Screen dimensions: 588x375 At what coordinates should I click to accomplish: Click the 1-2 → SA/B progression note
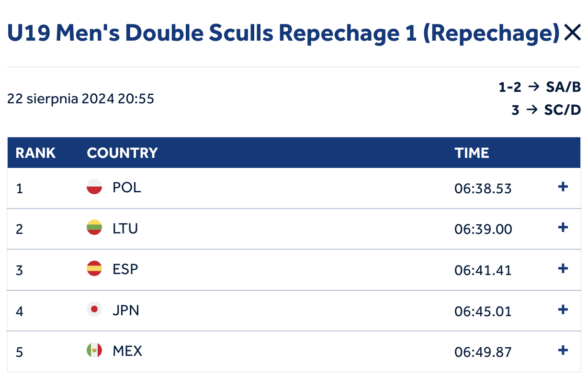(x=540, y=87)
